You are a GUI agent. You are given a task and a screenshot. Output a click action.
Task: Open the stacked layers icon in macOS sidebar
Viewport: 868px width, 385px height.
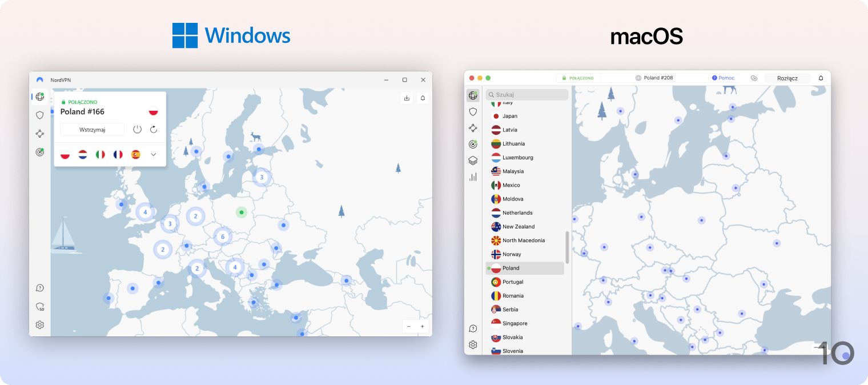click(x=473, y=161)
